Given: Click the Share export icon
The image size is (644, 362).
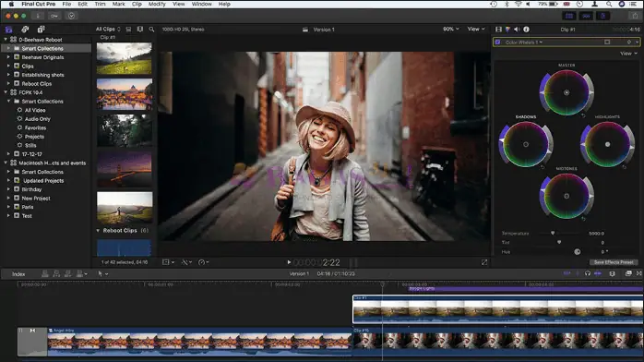Looking at the screenshot, I should point(636,16).
